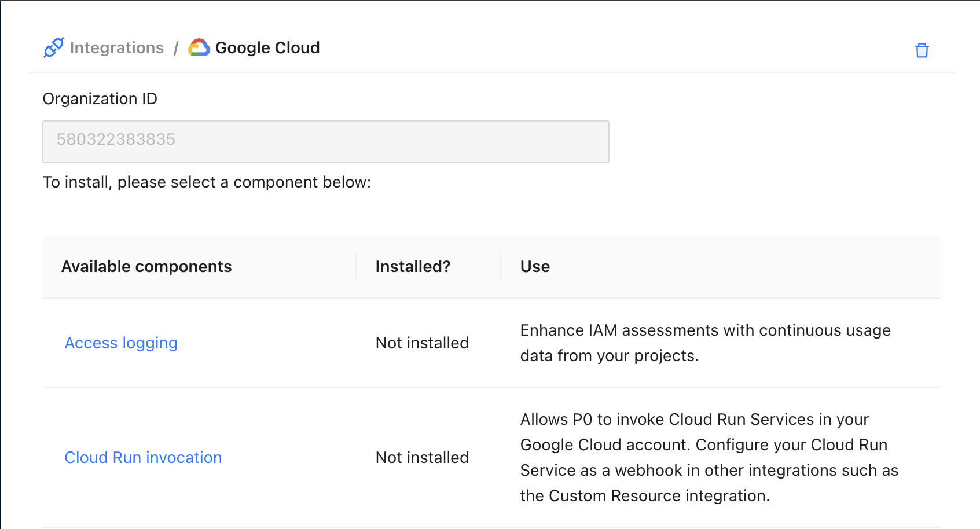
Task: Click the Cloud Run invocation use description
Action: [709, 458]
